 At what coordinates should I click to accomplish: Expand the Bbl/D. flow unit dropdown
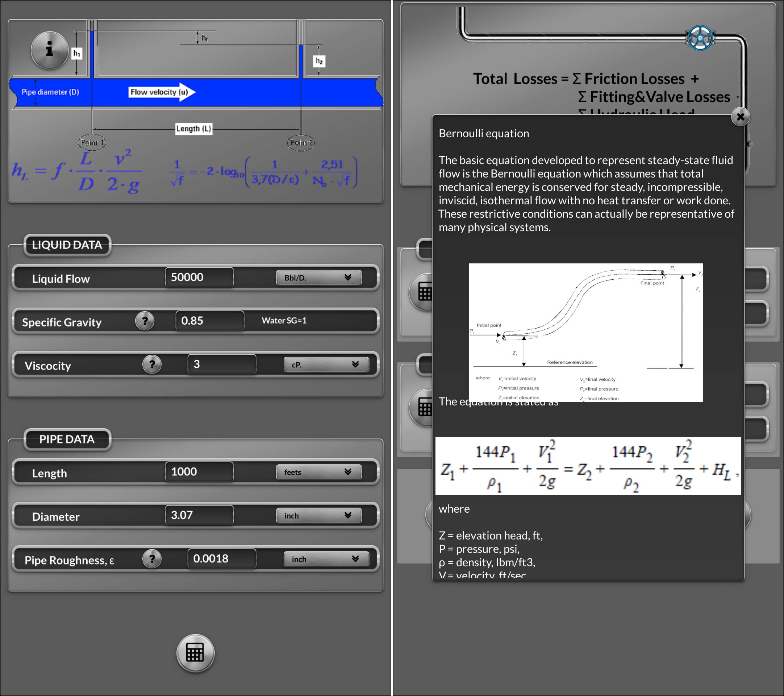[318, 278]
